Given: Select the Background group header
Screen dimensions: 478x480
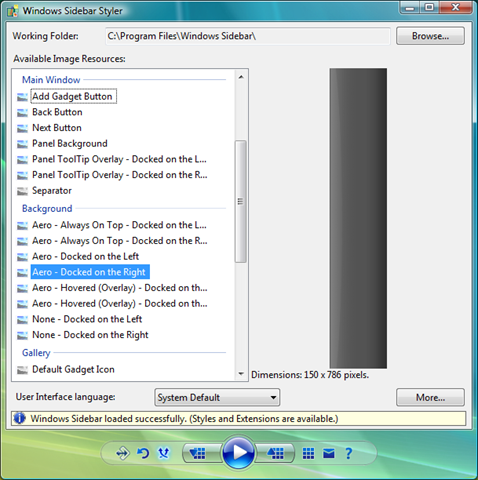Looking at the screenshot, I should [x=47, y=208].
